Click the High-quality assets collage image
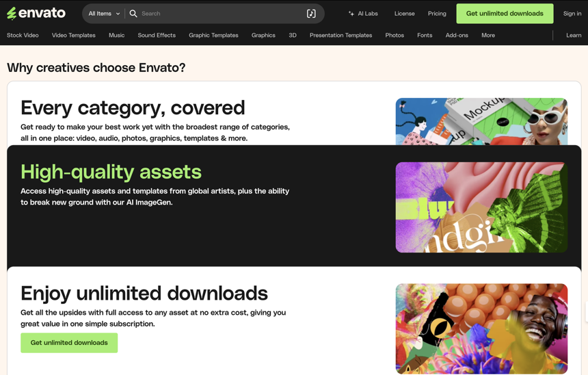This screenshot has height=375, width=588. [x=481, y=207]
